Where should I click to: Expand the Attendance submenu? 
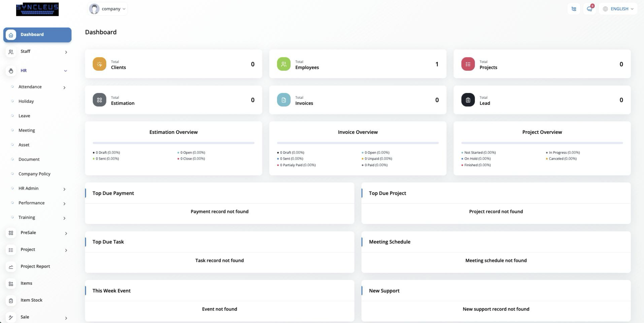(x=64, y=87)
